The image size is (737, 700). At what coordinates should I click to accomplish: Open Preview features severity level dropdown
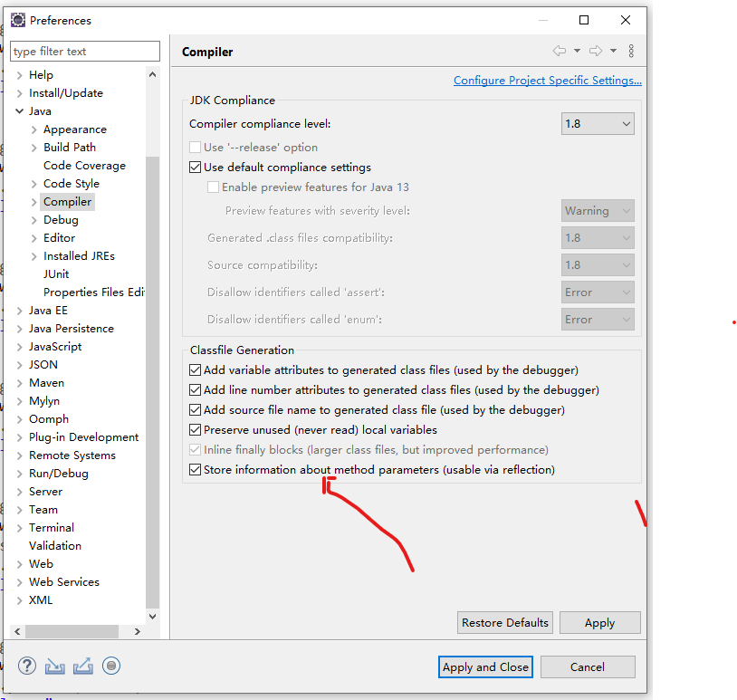coord(598,211)
